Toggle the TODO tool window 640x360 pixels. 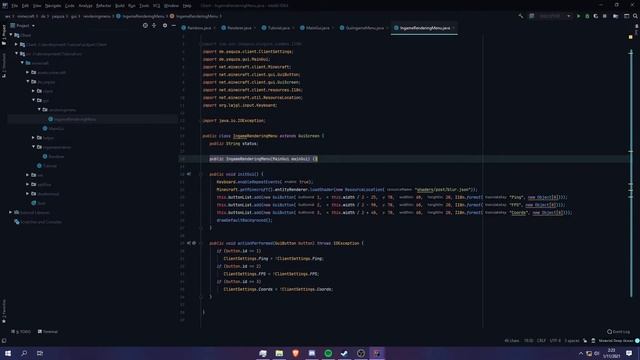(x=21, y=331)
